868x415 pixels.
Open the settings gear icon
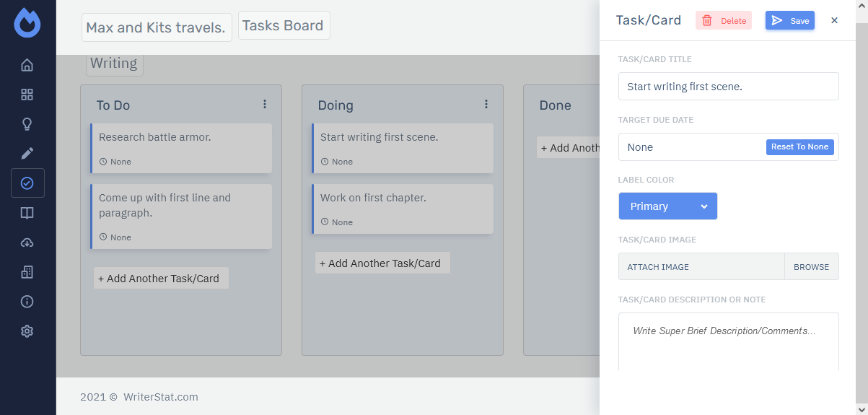point(27,331)
